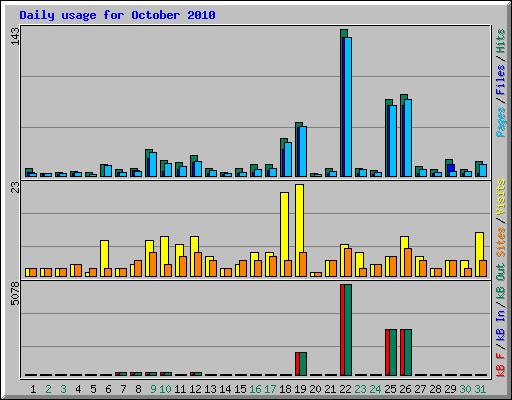Screen dimensions: 512x400
Task: Click day 3 on the x-axis
Action: (x=63, y=389)
